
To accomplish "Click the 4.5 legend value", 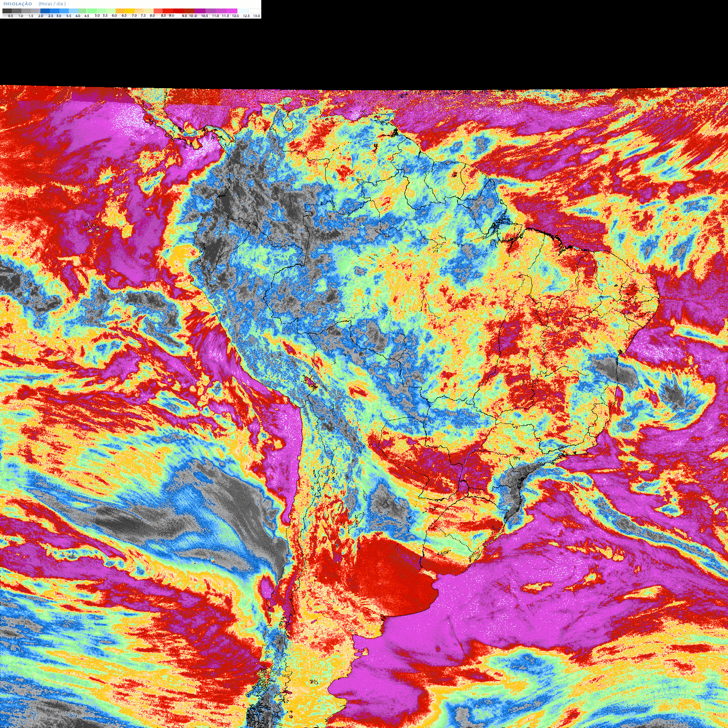I will (x=87, y=16).
